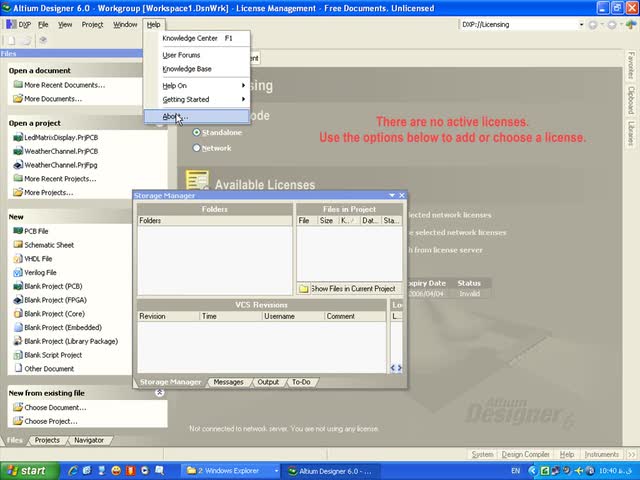The image size is (640, 480).
Task: Click the Blank Script Project icon
Action: pos(18,355)
